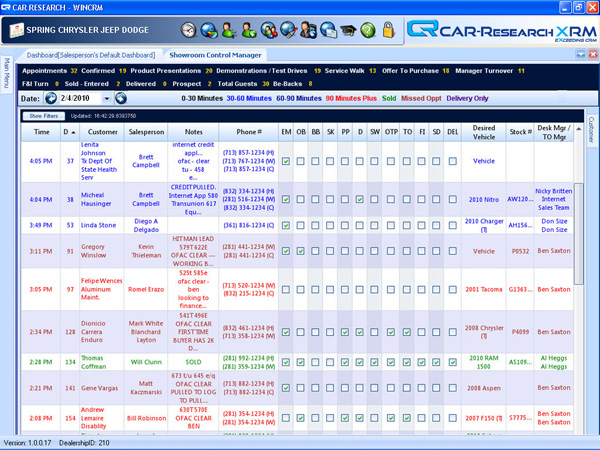Check OB checkbox for Gene Vargas
The image size is (600, 450).
click(x=301, y=388)
